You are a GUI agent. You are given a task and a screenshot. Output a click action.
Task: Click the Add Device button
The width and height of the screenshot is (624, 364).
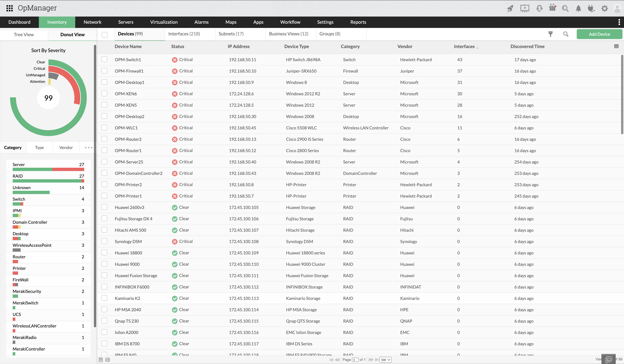pos(599,34)
